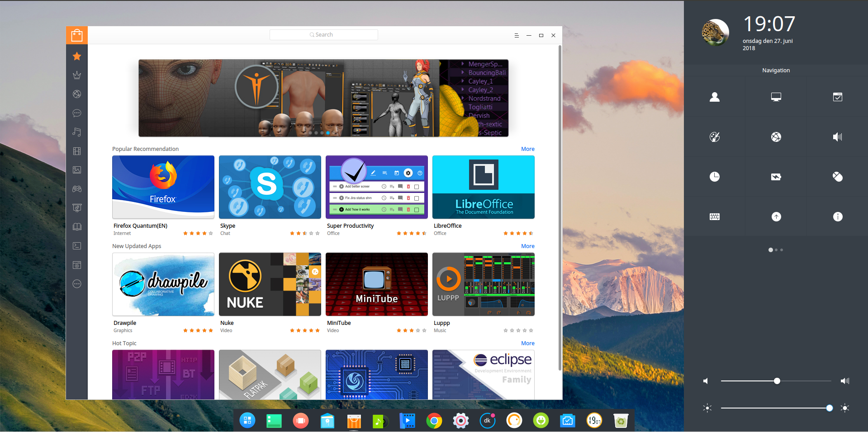Viewport: 868px width, 432px height.
Task: Focus the app store Search field
Action: click(x=324, y=35)
